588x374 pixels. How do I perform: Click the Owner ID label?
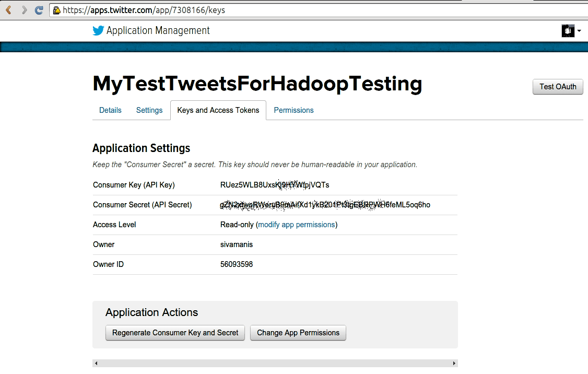click(x=109, y=264)
